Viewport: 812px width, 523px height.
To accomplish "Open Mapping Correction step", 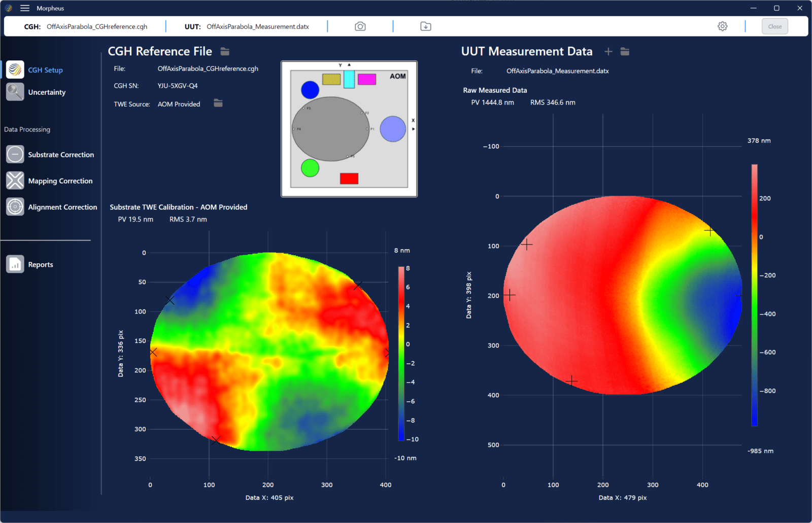I will 60,181.
